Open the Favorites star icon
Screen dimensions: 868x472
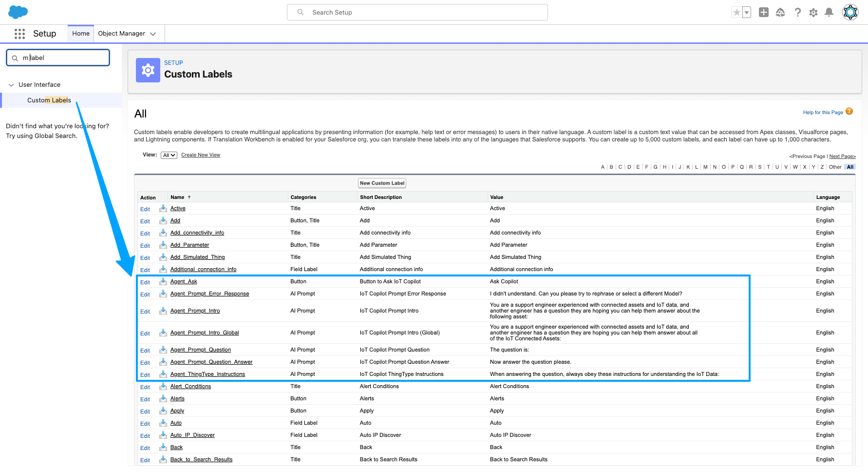tap(736, 12)
